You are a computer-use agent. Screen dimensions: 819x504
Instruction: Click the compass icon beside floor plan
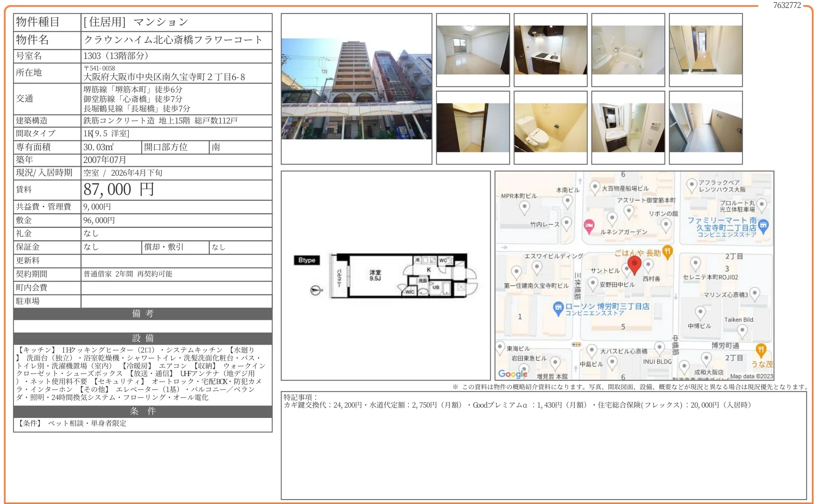click(316, 290)
